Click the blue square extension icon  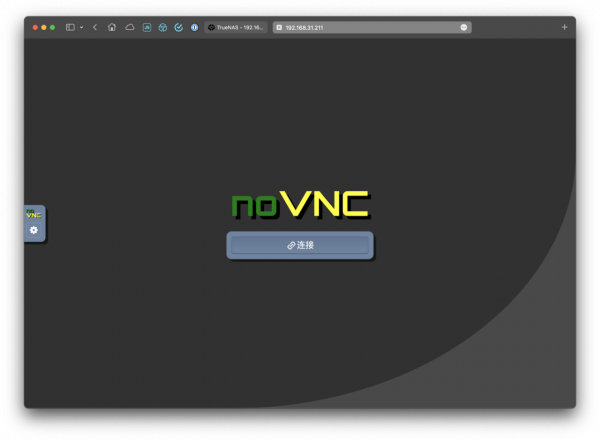(x=146, y=27)
